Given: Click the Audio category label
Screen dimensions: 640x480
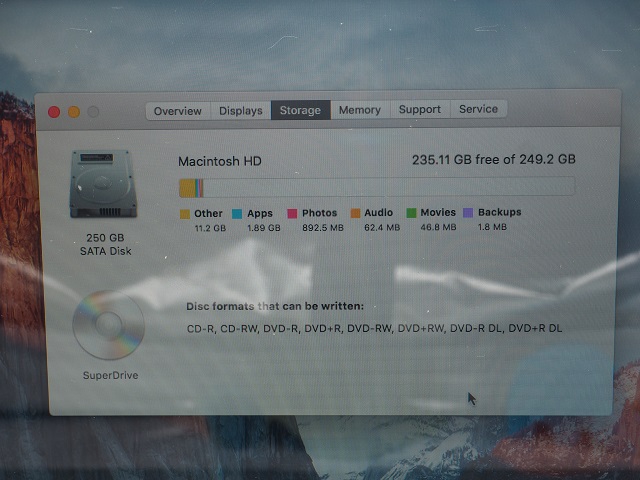Looking at the screenshot, I should (x=378, y=213).
